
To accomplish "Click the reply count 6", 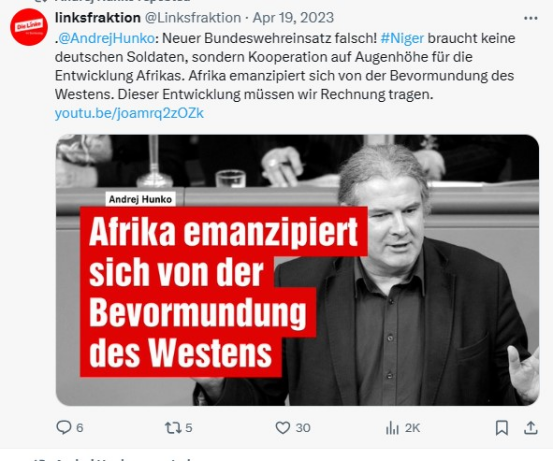I will (80, 428).
